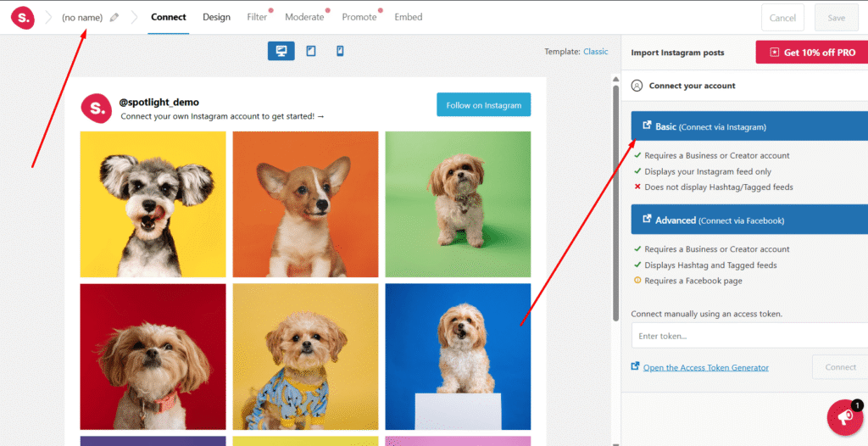Open the Classic template selector
This screenshot has height=446, width=868.
[x=596, y=52]
